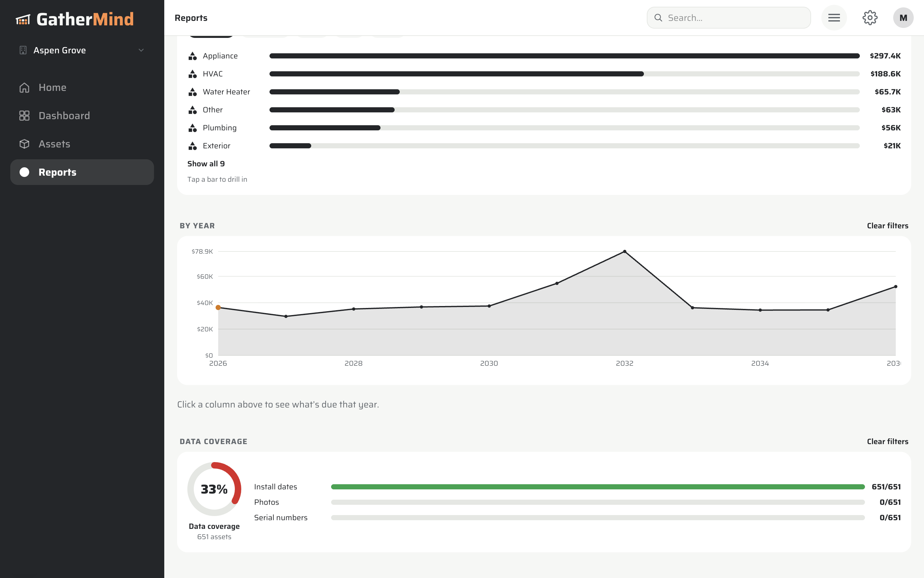
Task: Drill into the Plumbing bar
Action: point(564,128)
